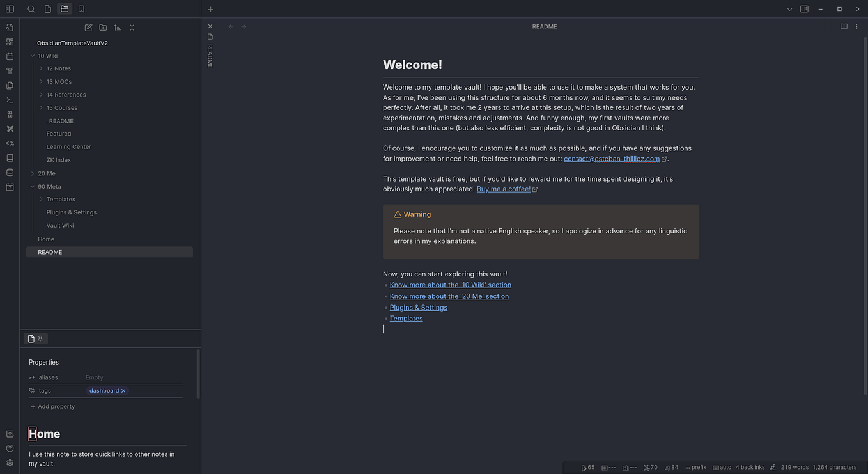
Task: Open bookmarks via the bookmark toolbar icon
Action: pyautogui.click(x=81, y=9)
